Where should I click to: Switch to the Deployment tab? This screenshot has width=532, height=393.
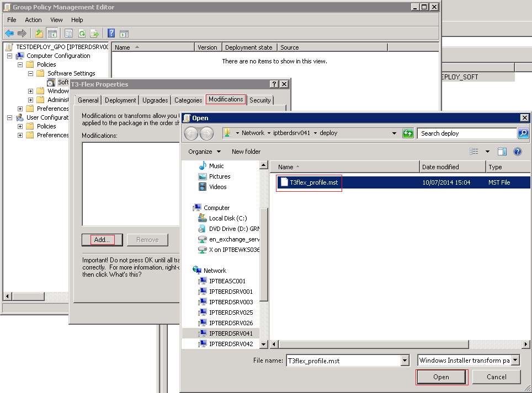(x=120, y=100)
